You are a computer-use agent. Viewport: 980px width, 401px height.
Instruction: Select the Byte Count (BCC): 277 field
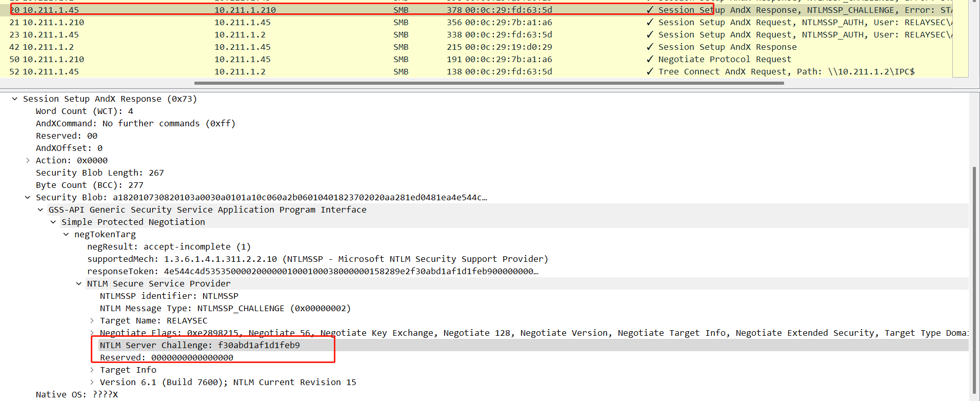(x=90, y=185)
